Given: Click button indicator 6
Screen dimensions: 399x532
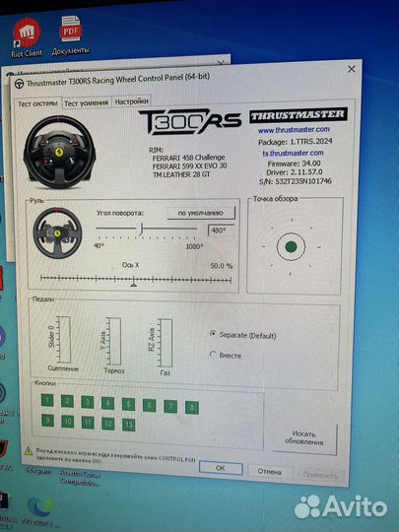Looking at the screenshot, I should click(150, 406).
